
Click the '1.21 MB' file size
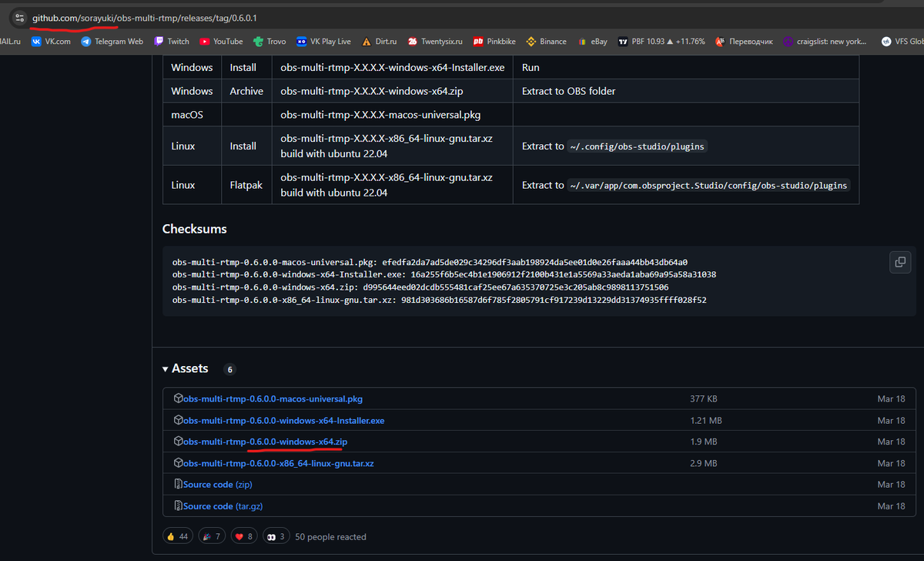click(706, 421)
